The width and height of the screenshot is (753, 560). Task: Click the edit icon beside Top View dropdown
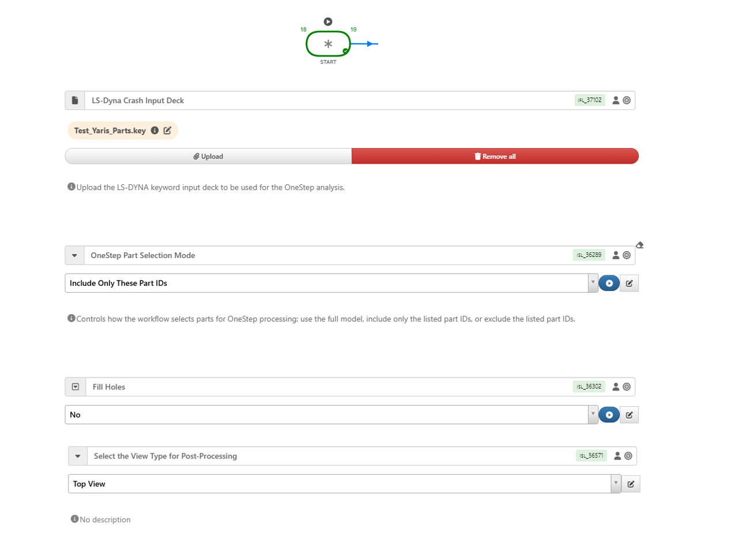point(631,484)
